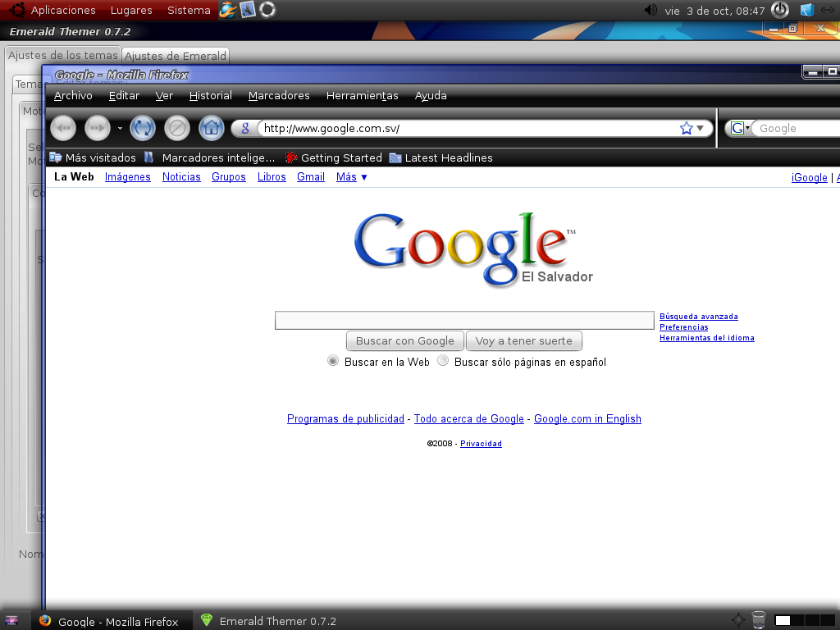
Task: Click the circular ring launcher icon in top panel
Action: (267, 10)
